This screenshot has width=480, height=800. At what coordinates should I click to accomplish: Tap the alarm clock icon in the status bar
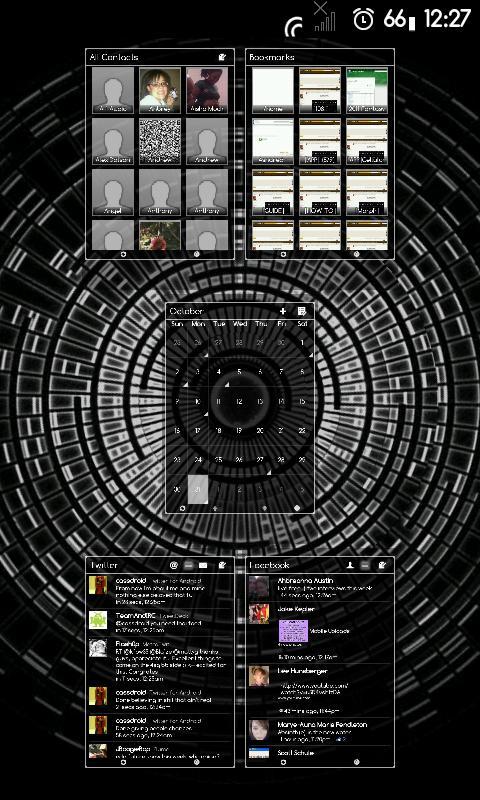pyautogui.click(x=363, y=19)
